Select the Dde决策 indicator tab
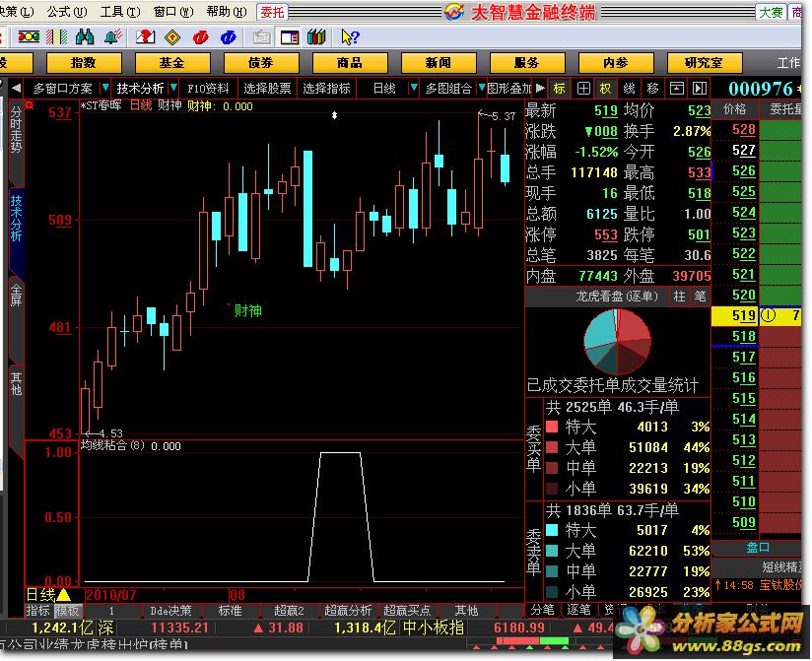 (x=170, y=611)
